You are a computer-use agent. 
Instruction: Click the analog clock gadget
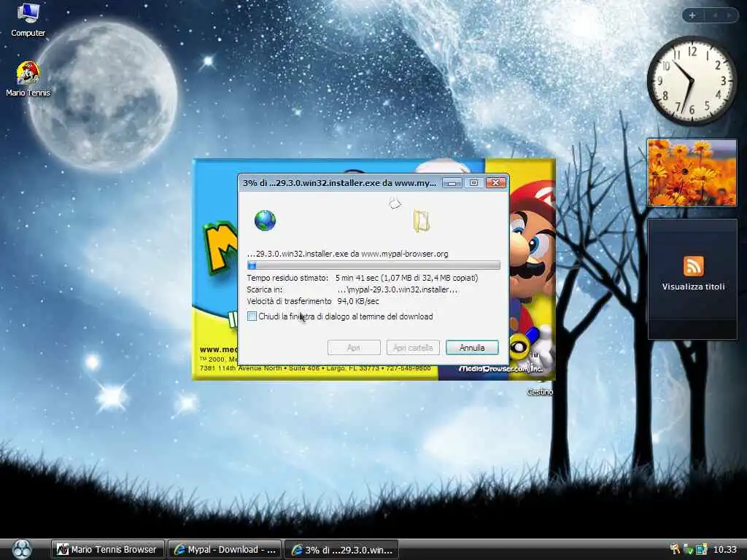[692, 80]
